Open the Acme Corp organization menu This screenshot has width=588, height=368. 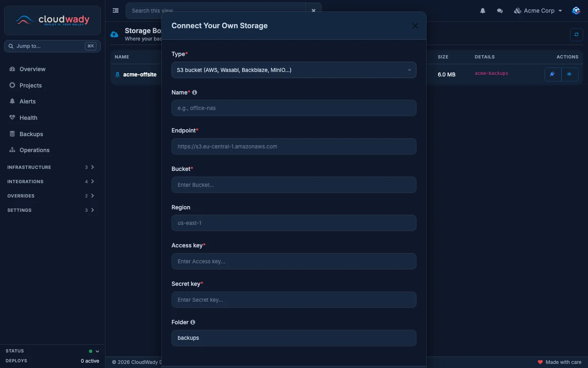538,11
